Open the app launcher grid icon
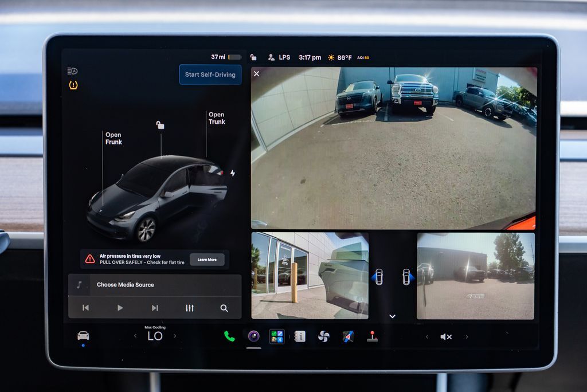 (x=277, y=336)
